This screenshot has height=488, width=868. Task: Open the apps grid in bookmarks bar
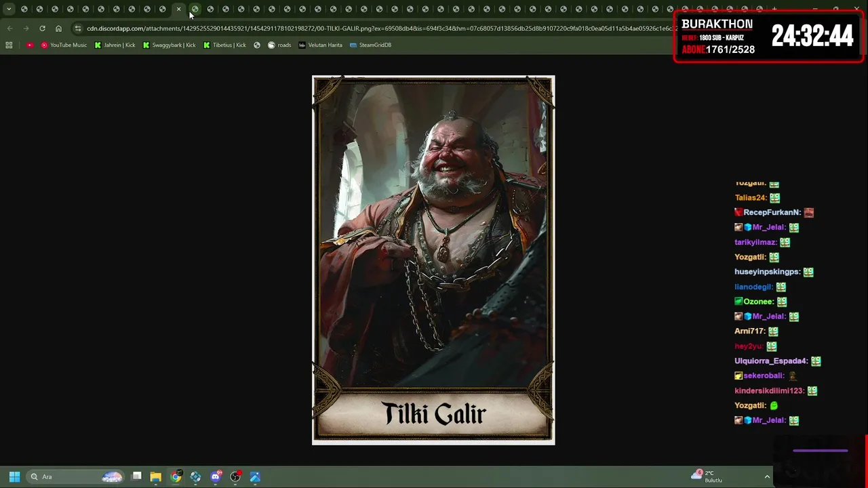9,45
